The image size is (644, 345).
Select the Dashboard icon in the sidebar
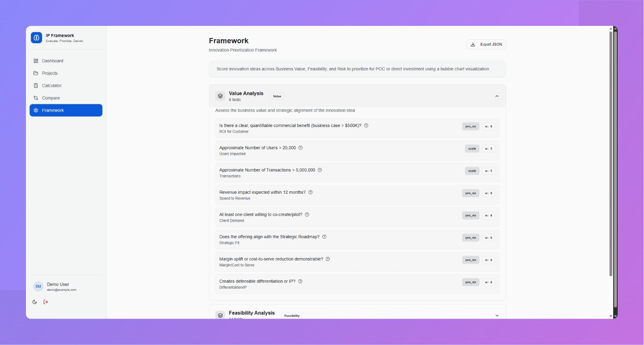[x=36, y=61]
